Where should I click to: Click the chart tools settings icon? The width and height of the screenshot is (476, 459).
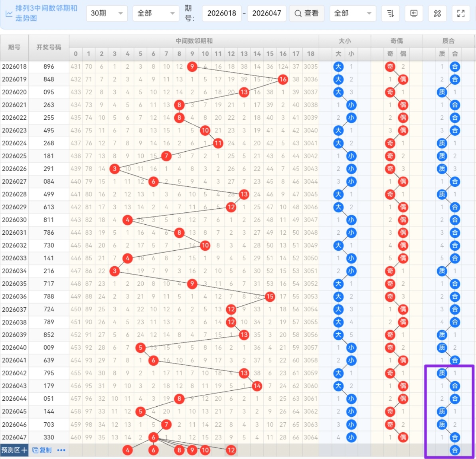coord(437,14)
